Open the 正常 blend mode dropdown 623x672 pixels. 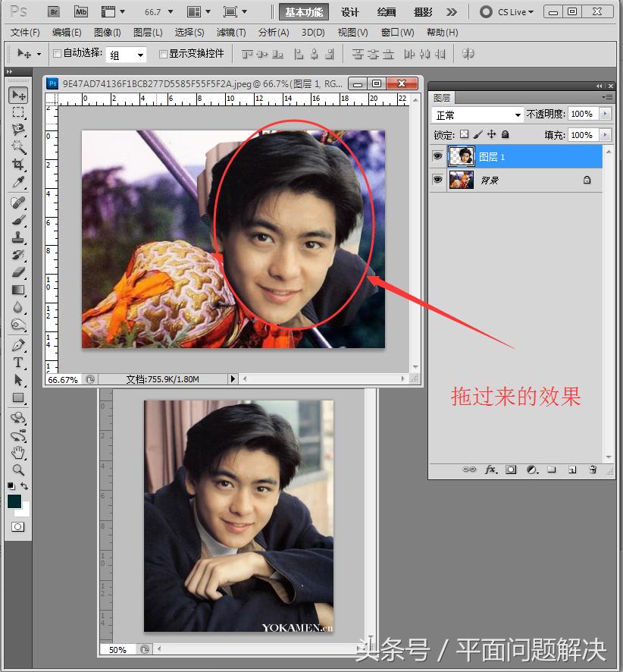click(x=477, y=115)
